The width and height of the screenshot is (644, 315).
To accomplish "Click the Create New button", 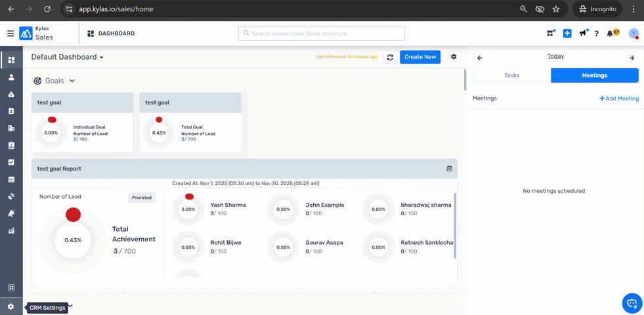I will coord(420,57).
